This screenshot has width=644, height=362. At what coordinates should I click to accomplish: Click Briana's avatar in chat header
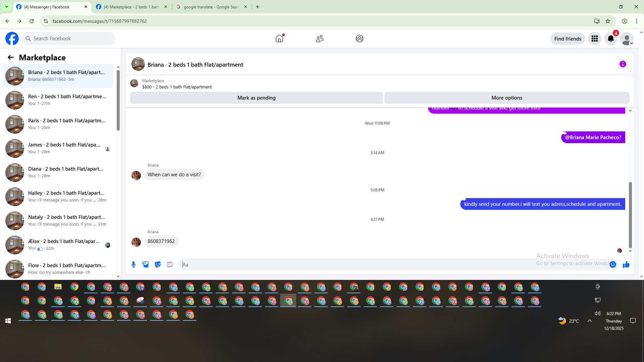138,64
